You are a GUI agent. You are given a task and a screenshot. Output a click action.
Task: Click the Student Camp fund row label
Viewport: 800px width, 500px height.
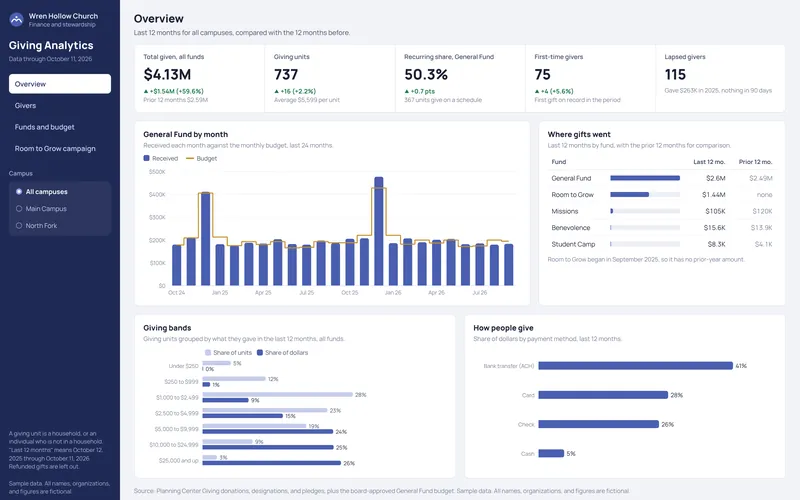click(x=573, y=244)
